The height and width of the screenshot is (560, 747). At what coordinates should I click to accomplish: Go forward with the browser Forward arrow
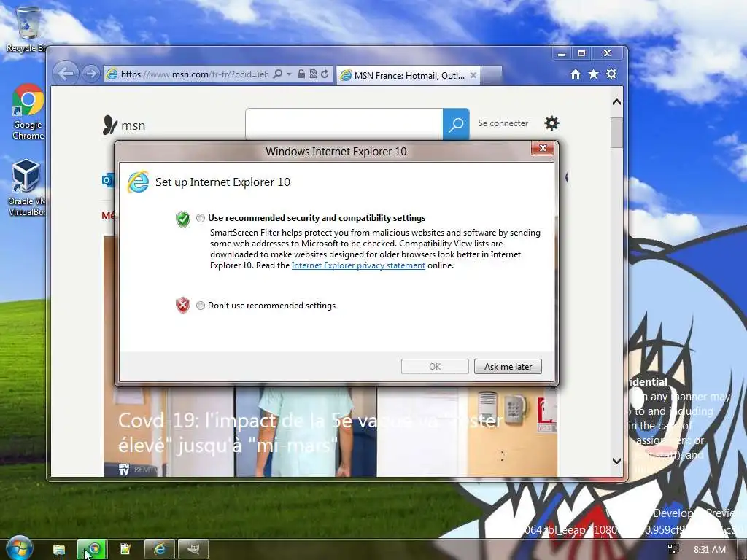point(90,74)
